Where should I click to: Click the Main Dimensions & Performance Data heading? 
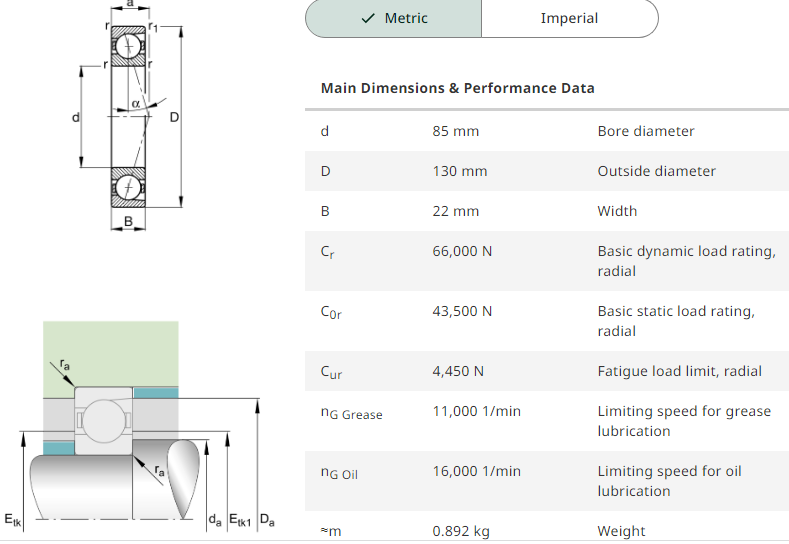(457, 88)
